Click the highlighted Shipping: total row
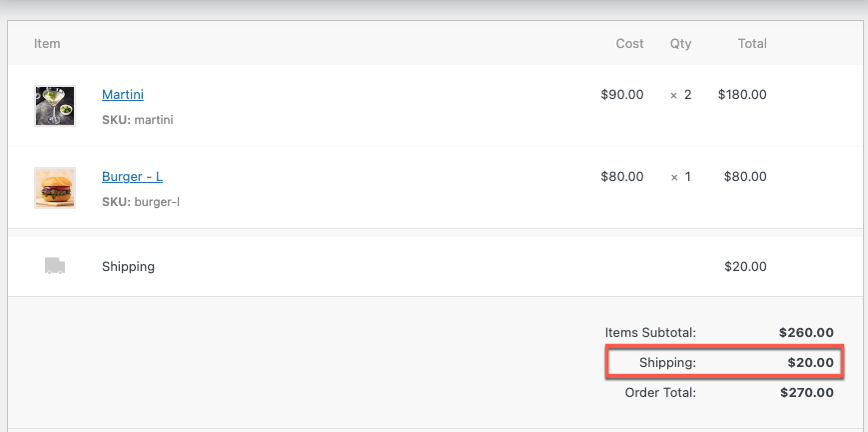868x432 pixels. point(724,363)
